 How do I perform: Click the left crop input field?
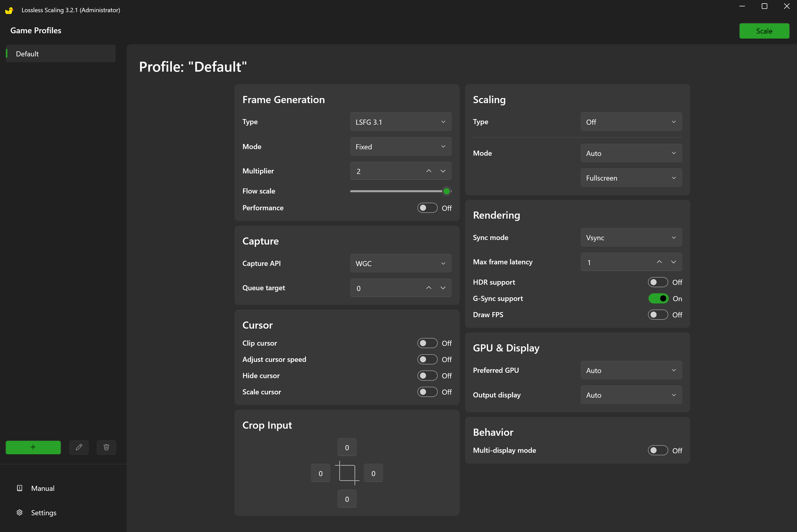pyautogui.click(x=320, y=473)
